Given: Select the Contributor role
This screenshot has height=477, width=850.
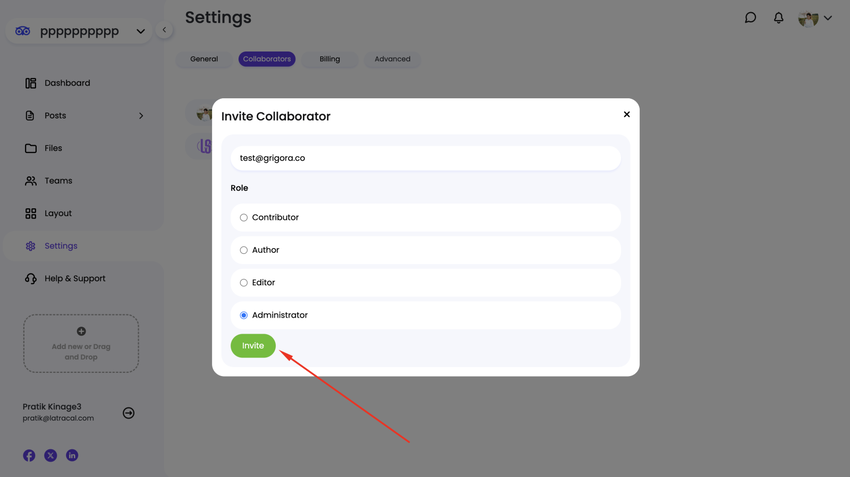Looking at the screenshot, I should tap(244, 218).
